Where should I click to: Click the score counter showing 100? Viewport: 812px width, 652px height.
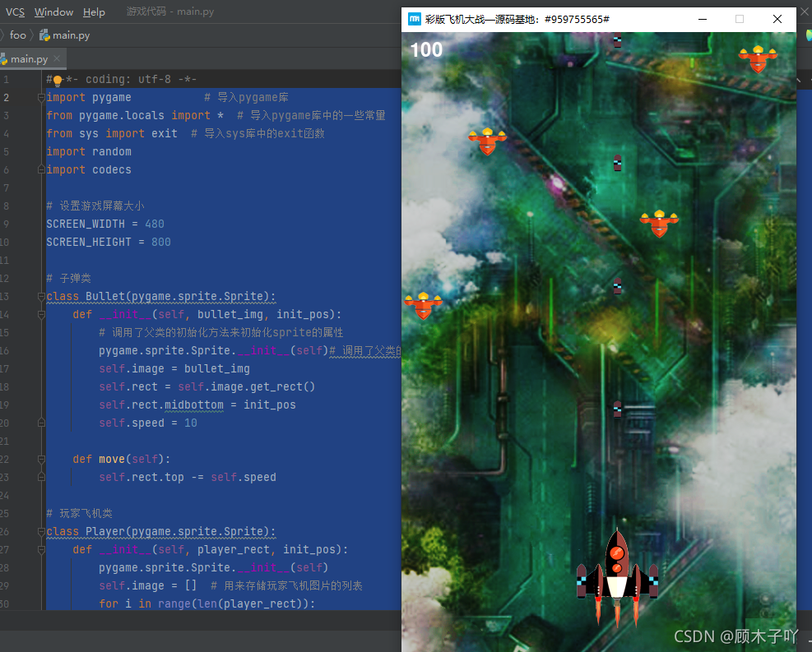click(426, 50)
